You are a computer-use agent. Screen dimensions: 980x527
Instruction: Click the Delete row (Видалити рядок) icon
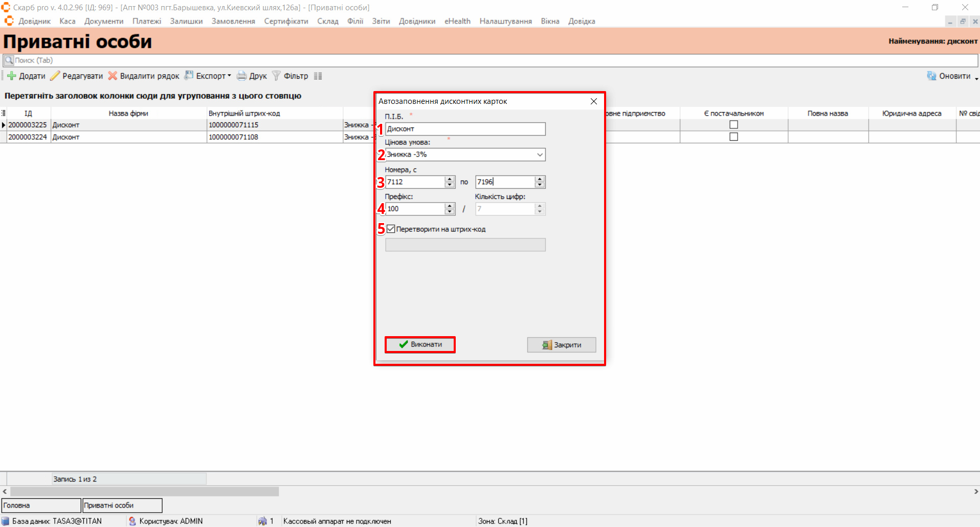(113, 76)
